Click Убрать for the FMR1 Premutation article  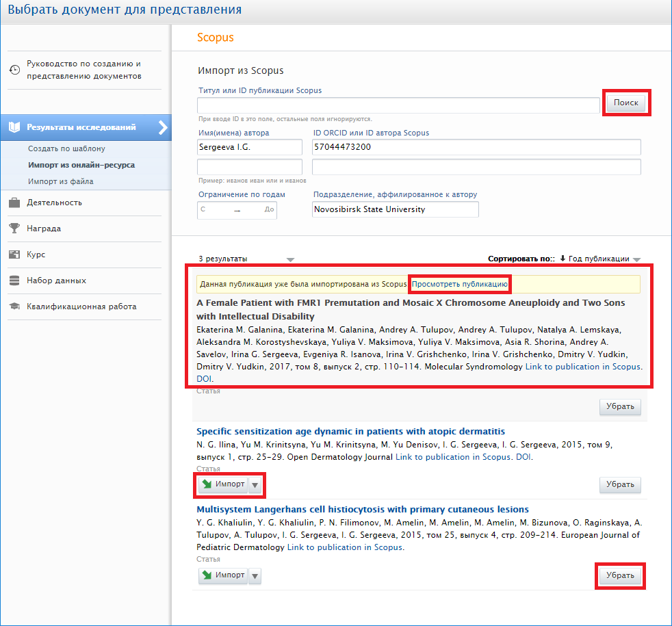click(620, 406)
